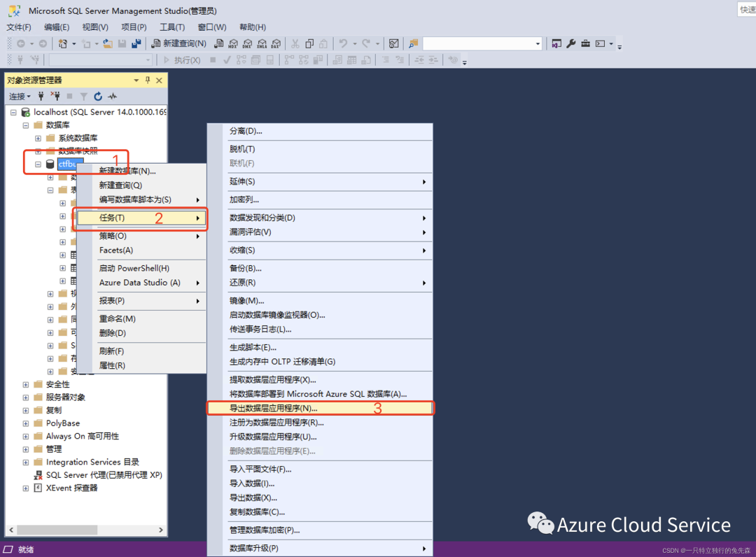The image size is (756, 557).
Task: Expand the 安全性 folder
Action: point(26,384)
